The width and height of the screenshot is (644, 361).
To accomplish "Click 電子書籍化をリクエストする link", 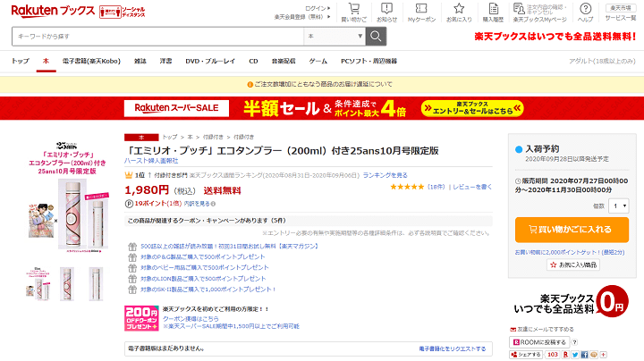I will tap(453, 348).
